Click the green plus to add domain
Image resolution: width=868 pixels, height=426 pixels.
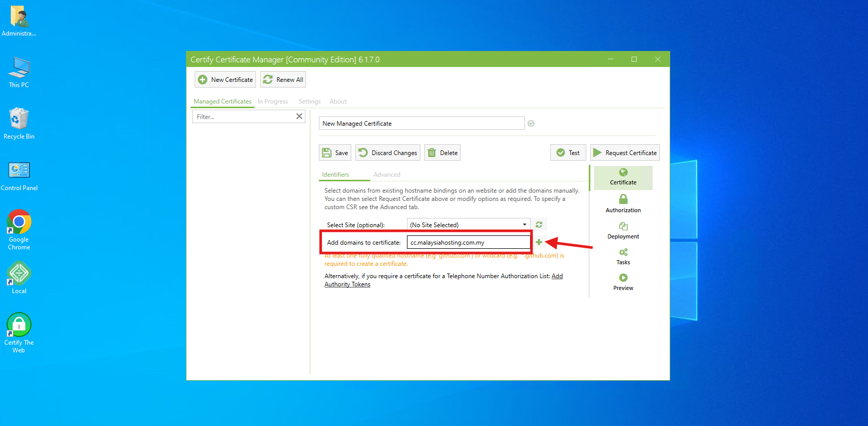(x=539, y=242)
